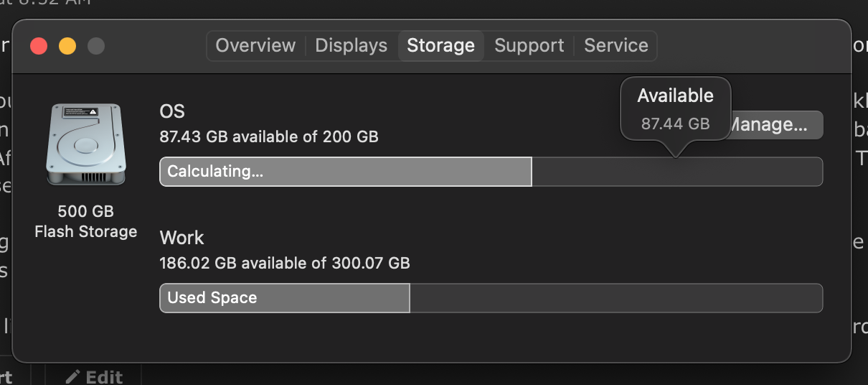Open the Service tab

coord(616,45)
